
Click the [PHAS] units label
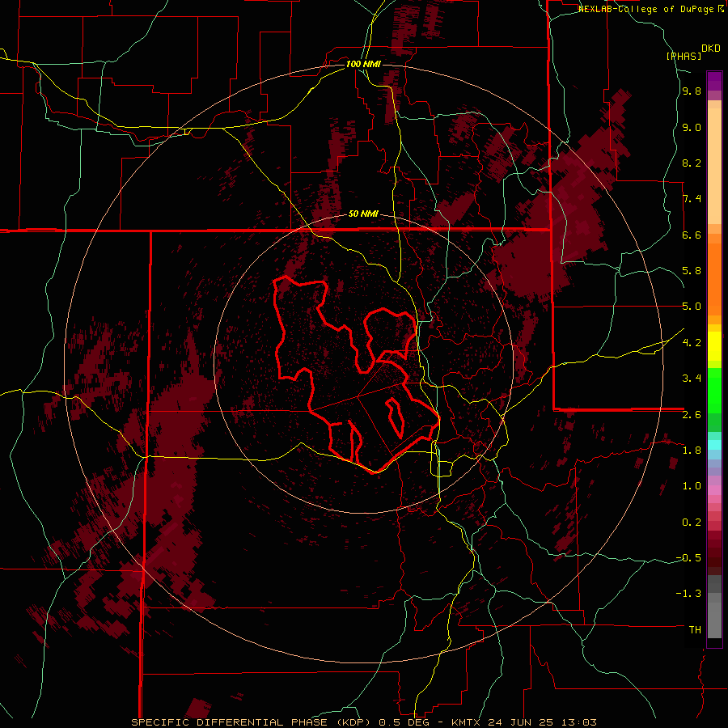(x=684, y=56)
